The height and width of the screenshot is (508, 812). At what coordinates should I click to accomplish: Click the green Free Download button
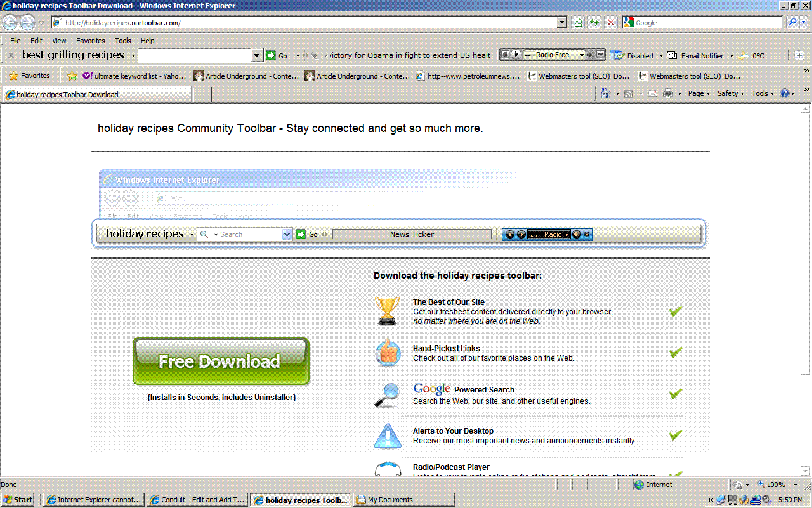pyautogui.click(x=221, y=361)
